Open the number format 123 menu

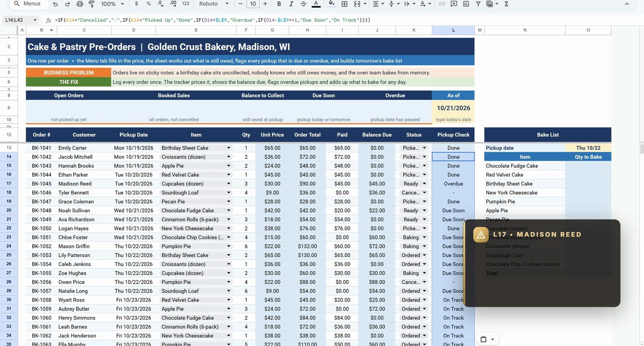(x=186, y=4)
